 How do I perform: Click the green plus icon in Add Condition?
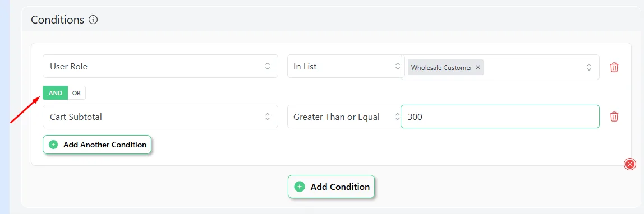pos(300,187)
